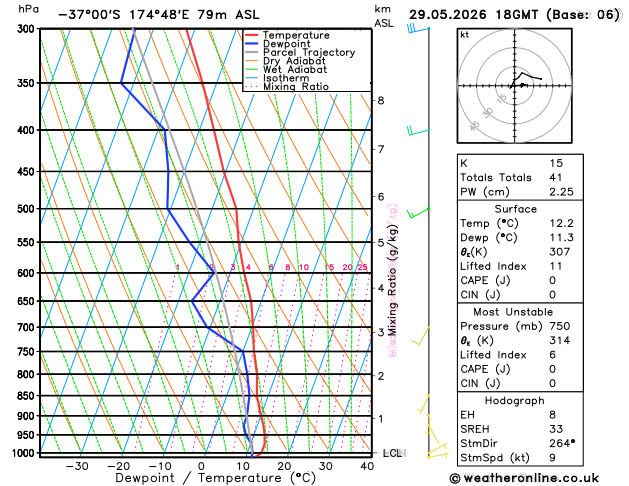Click the "Mixing Ratio (g/kg)" vertical axis label
Screen dimensions: 629x486
(393, 281)
